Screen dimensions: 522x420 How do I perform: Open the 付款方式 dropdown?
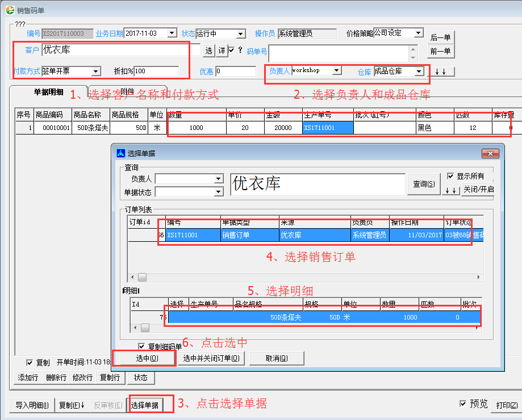(96, 72)
